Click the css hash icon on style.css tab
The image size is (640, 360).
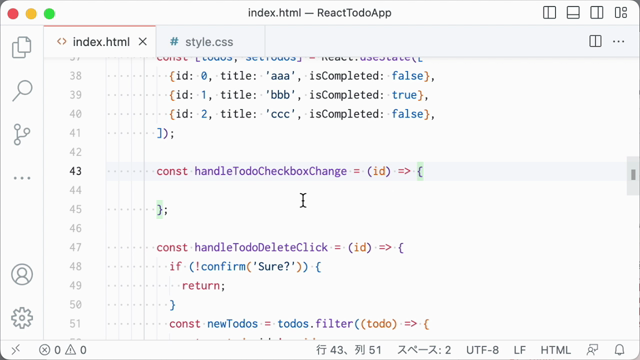point(174,42)
